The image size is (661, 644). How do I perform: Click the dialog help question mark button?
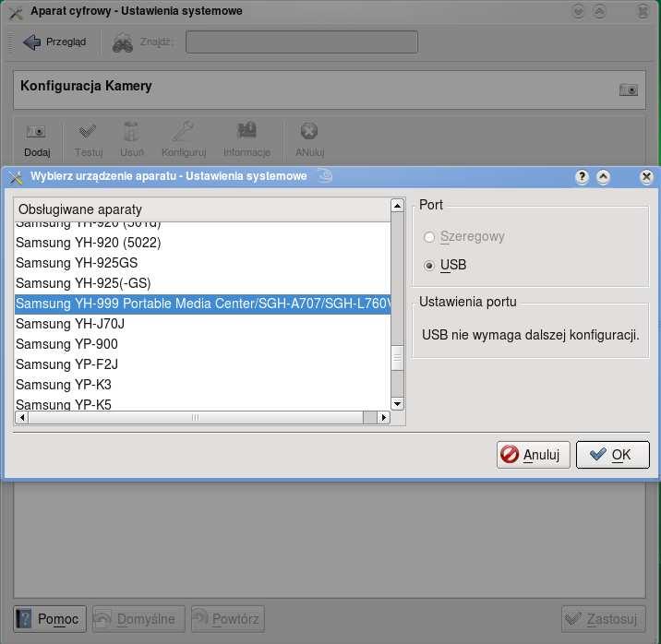tap(582, 177)
